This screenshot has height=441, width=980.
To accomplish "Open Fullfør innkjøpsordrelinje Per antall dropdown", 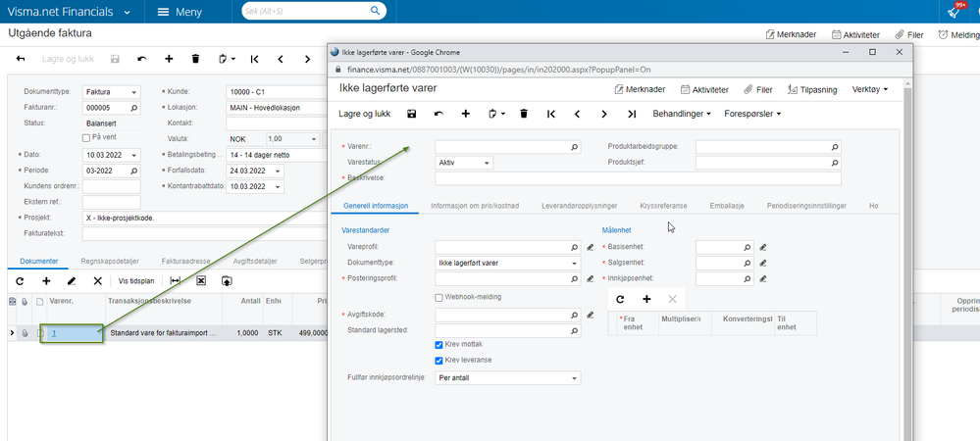I will (507, 378).
